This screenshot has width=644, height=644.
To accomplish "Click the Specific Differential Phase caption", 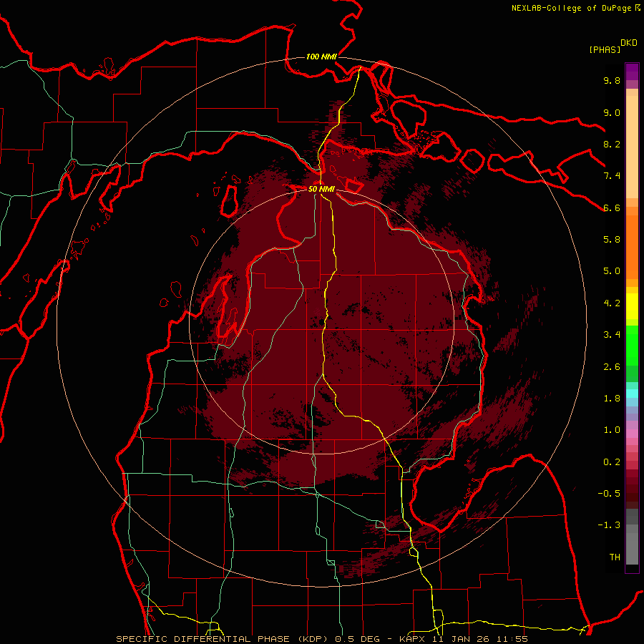I will 321,639.
